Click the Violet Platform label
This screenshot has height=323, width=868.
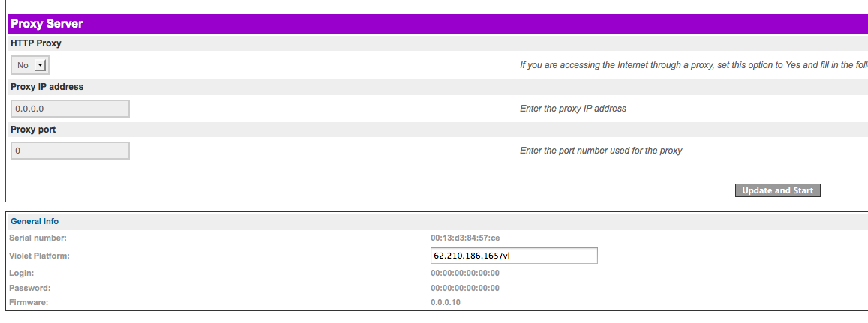(40, 256)
